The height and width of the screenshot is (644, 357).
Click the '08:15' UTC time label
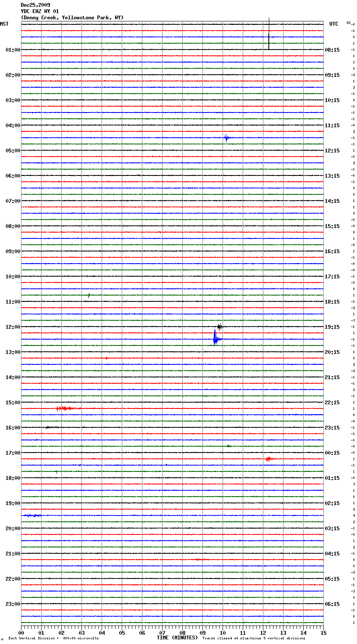point(332,50)
